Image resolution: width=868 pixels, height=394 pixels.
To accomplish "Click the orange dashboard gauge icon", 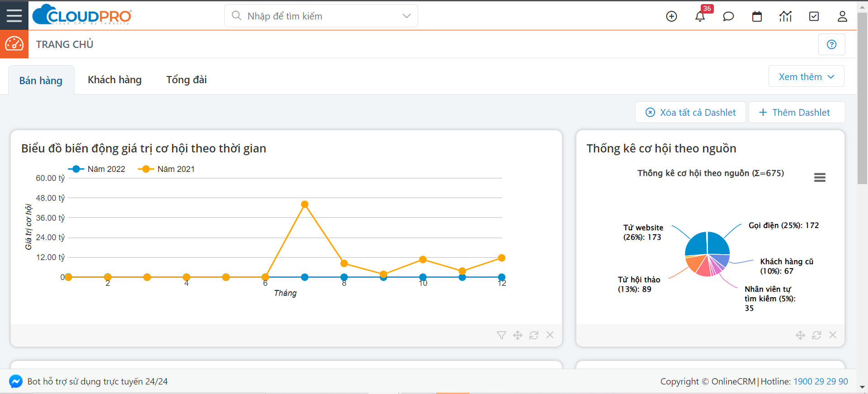I will click(x=14, y=44).
